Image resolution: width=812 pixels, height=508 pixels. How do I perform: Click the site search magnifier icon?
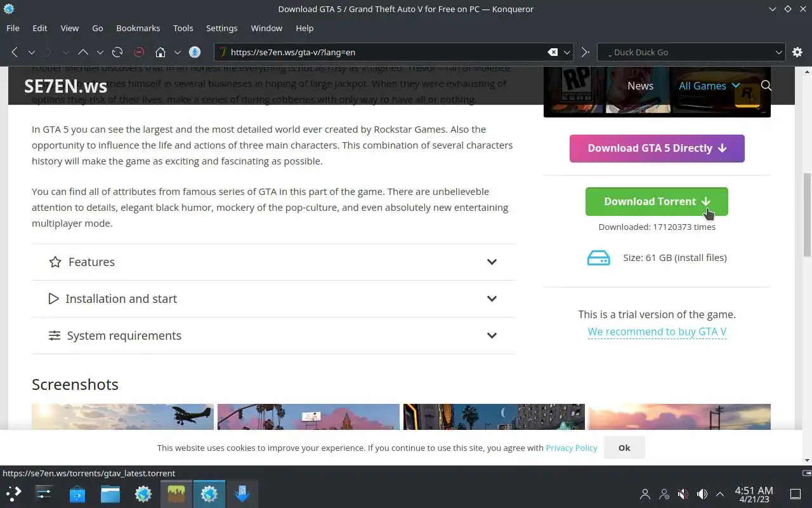[x=766, y=86]
